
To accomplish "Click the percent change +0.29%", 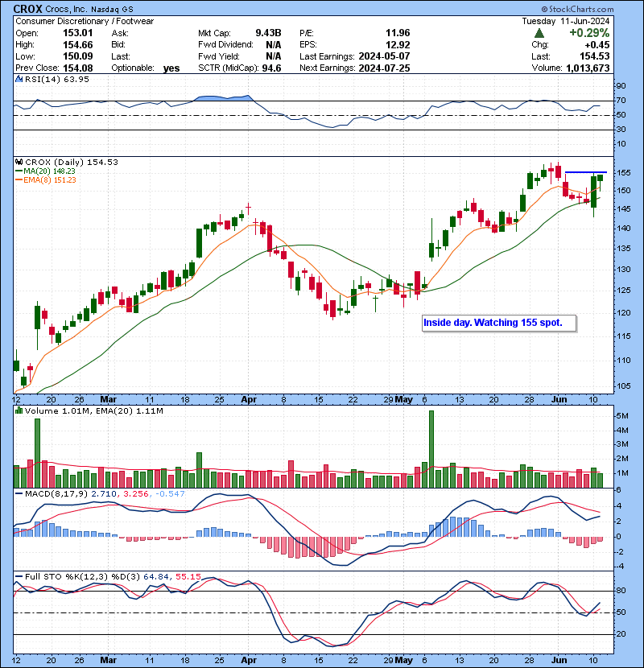I will point(589,33).
